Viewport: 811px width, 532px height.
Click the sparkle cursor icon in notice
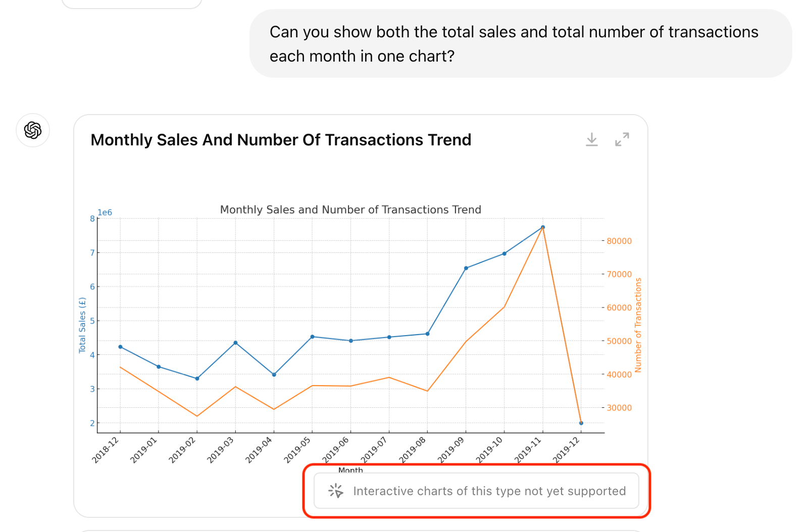point(335,491)
